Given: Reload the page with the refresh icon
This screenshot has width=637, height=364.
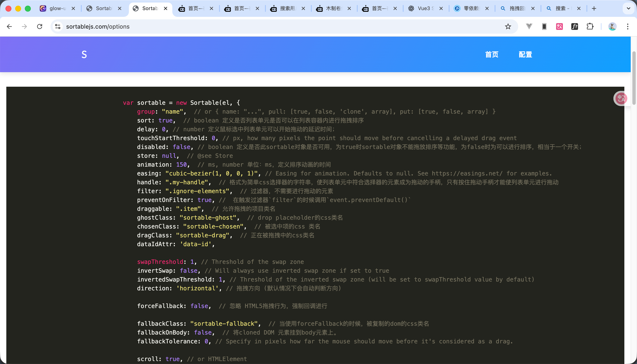Looking at the screenshot, I should 40,27.
